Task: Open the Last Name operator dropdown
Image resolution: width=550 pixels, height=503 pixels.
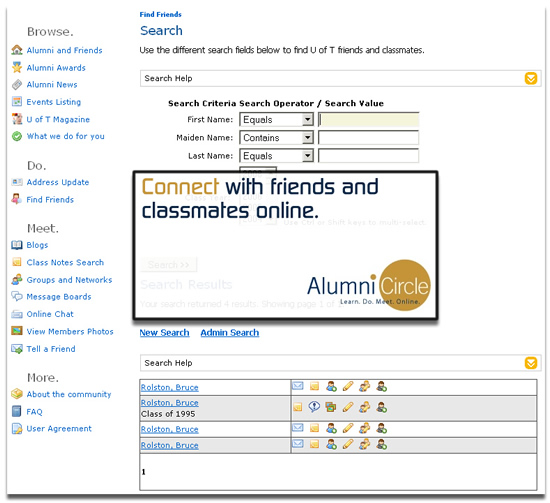Action: point(276,156)
